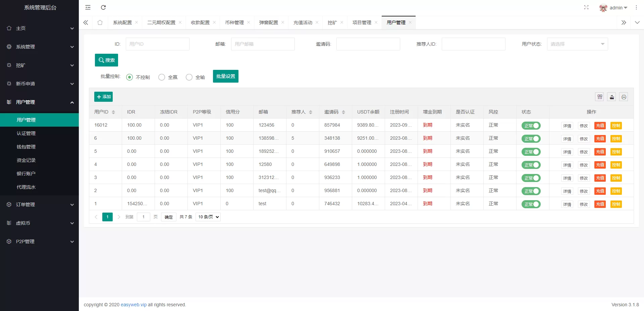Click the export icon above table

(x=612, y=97)
